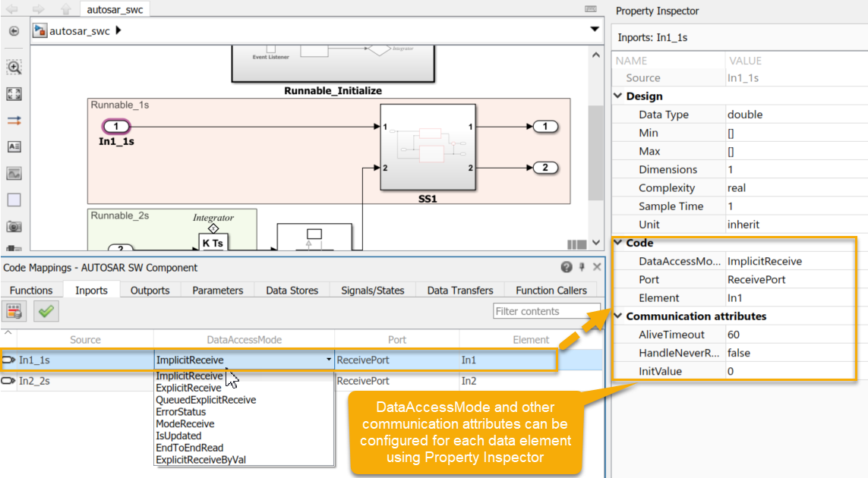The height and width of the screenshot is (478, 868).
Task: Open the DataAccessMode dropdown for In1_1s
Action: click(x=329, y=360)
